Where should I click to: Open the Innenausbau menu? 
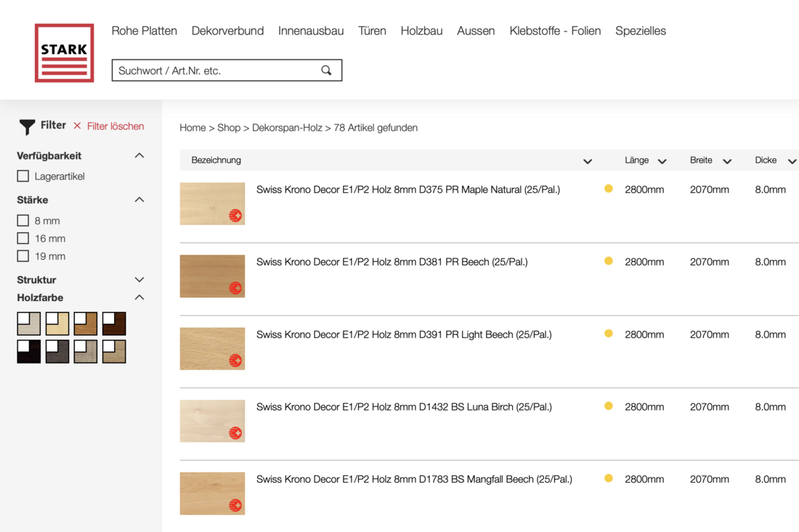[311, 30]
